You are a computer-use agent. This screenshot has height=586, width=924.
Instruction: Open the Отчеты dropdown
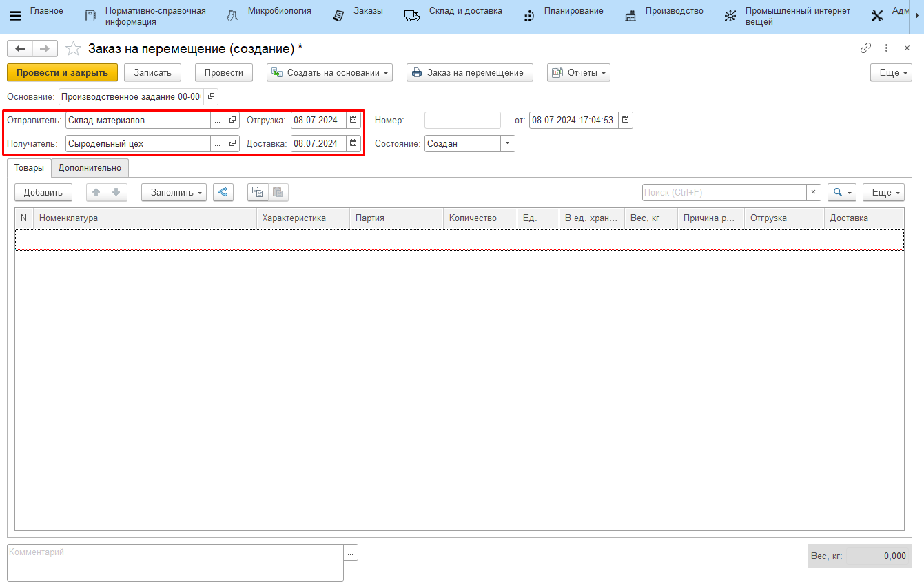(x=579, y=73)
